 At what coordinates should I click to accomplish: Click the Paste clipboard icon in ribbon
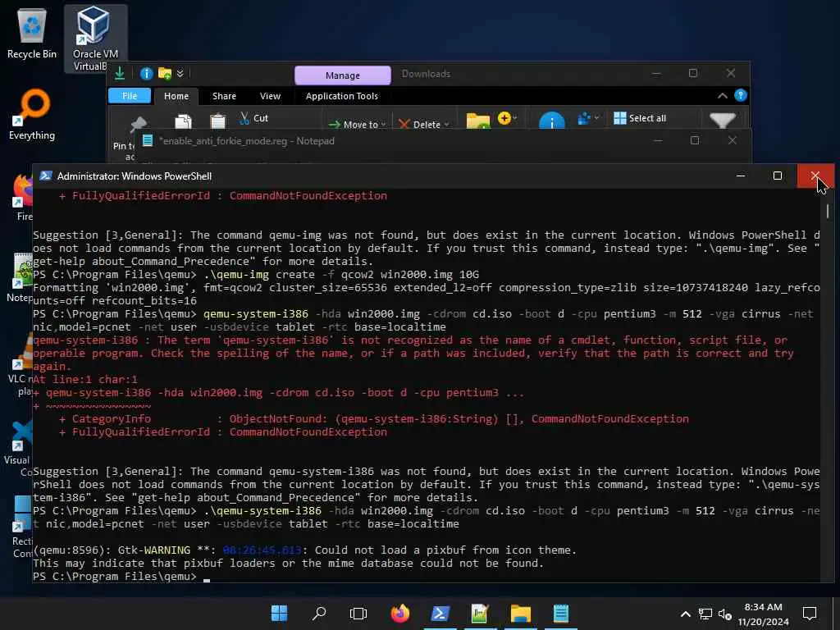(x=217, y=121)
